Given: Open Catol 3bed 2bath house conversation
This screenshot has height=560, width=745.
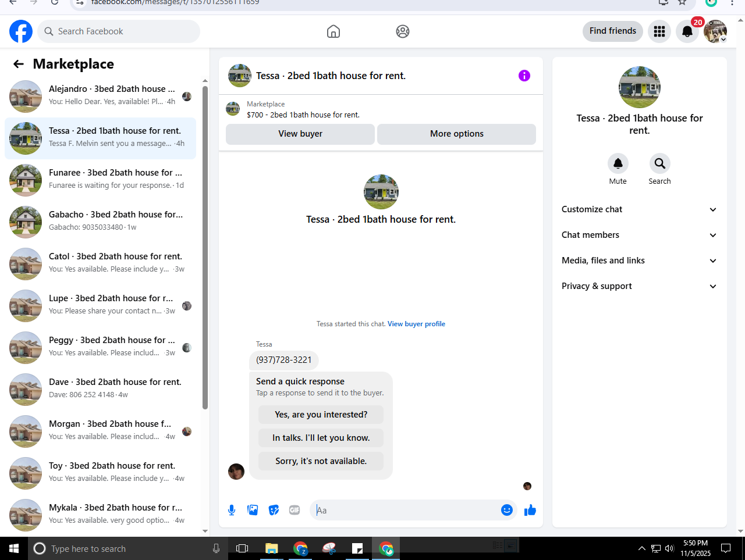Looking at the screenshot, I should click(100, 264).
